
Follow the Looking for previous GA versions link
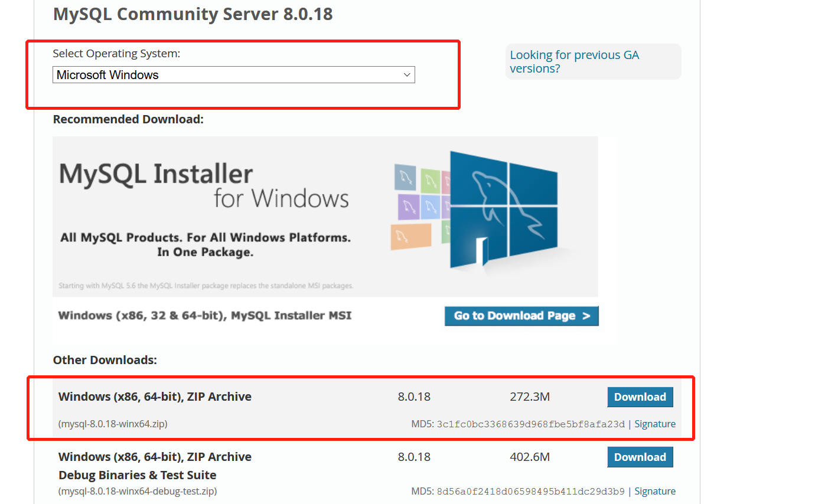[x=574, y=61]
